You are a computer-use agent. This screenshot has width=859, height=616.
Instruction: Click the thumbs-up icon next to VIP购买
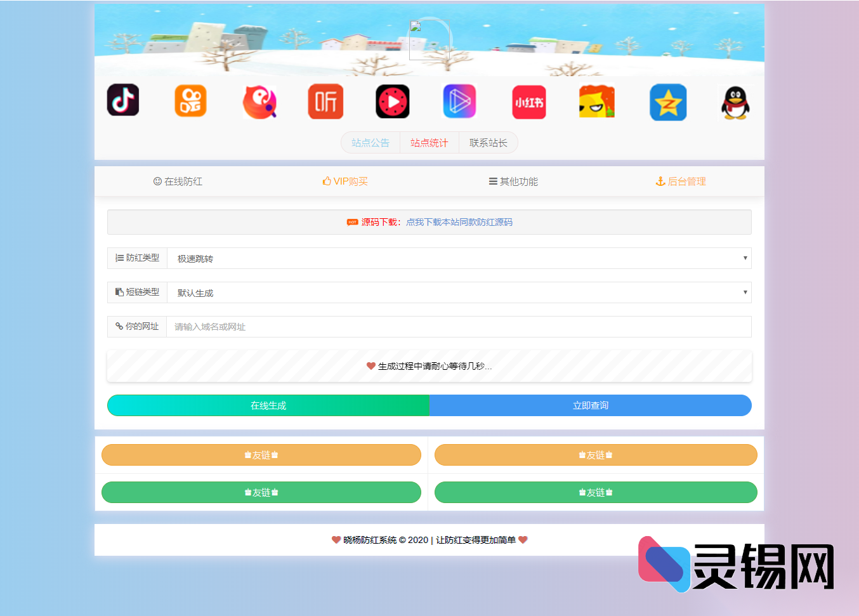coord(327,180)
